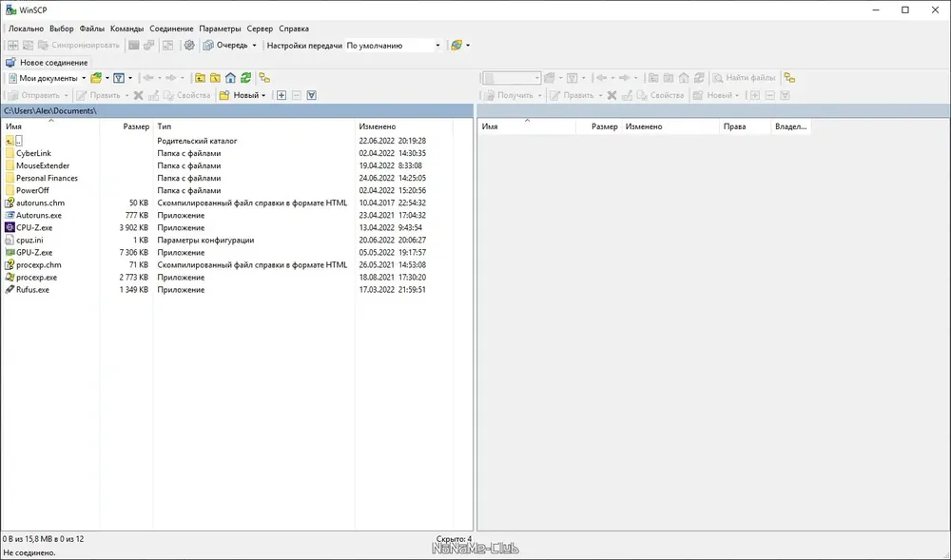Open the Выбор menu
Image resolution: width=951 pixels, height=560 pixels.
click(61, 29)
